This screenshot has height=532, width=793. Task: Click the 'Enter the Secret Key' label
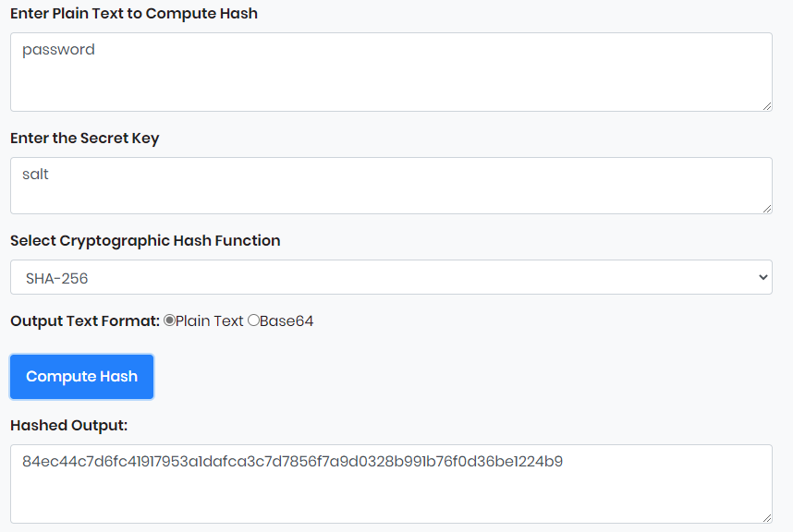coord(85,138)
